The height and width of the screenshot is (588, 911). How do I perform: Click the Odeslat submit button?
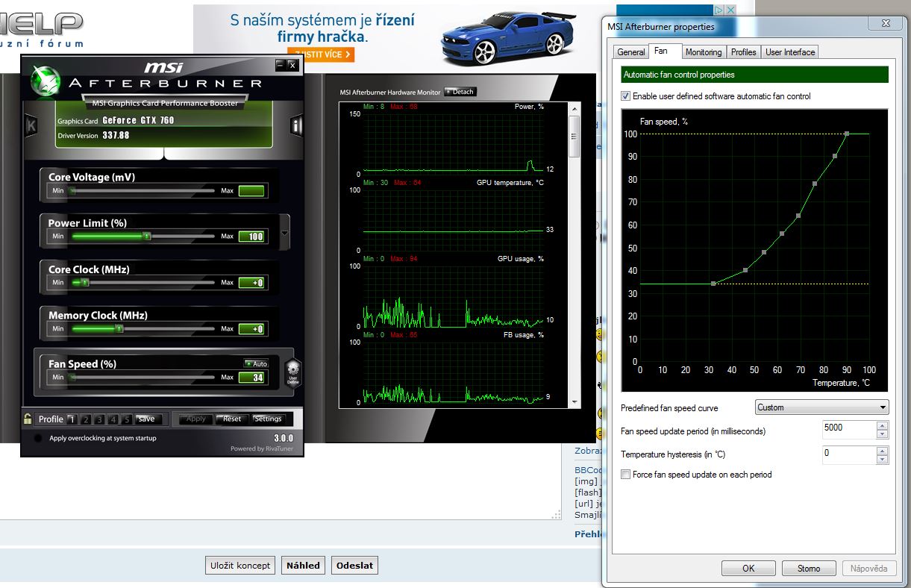pos(354,566)
